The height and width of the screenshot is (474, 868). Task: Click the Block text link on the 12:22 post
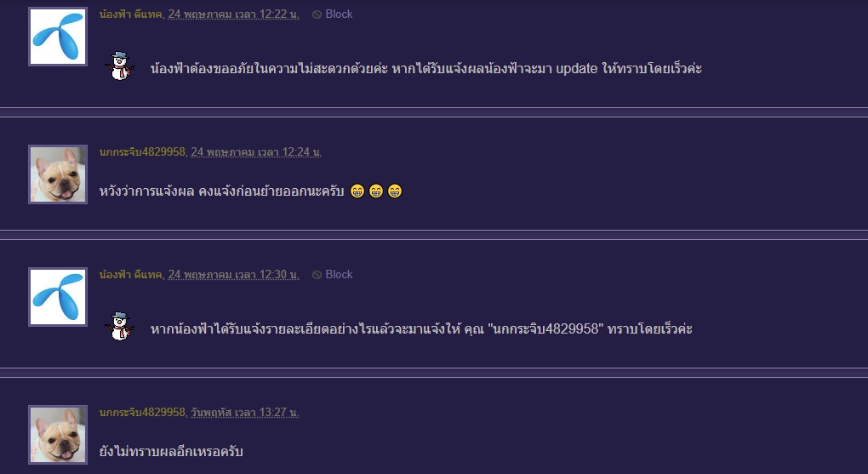339,14
